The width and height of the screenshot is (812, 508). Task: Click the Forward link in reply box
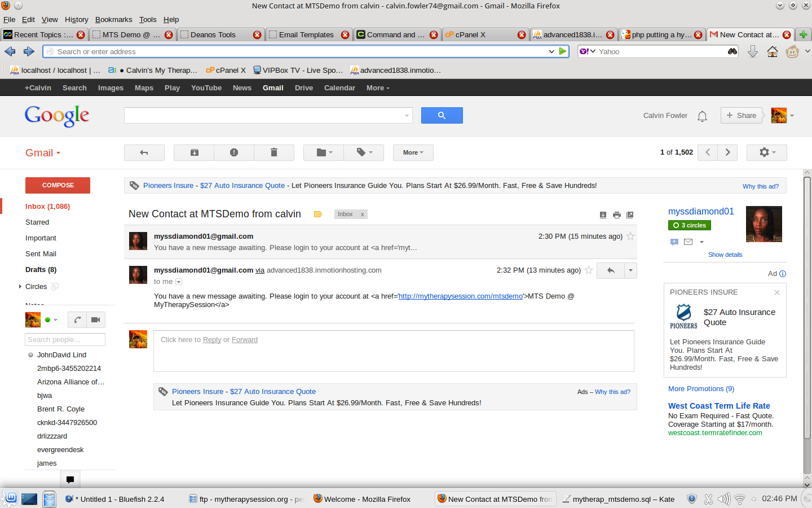tap(245, 340)
